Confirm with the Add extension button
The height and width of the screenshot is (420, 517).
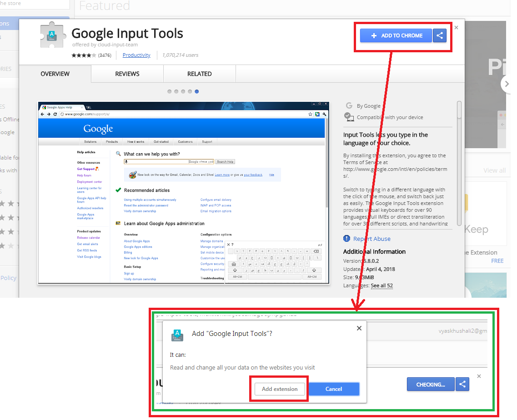click(x=280, y=389)
